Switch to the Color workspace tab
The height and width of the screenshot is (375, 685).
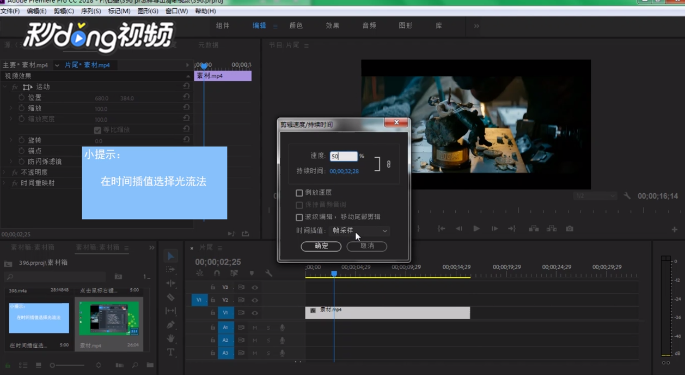pyautogui.click(x=296, y=26)
